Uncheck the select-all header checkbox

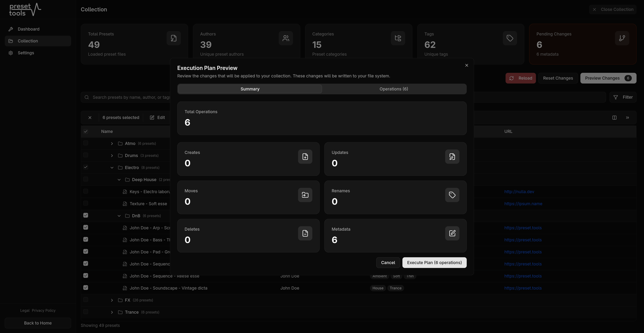tap(86, 131)
